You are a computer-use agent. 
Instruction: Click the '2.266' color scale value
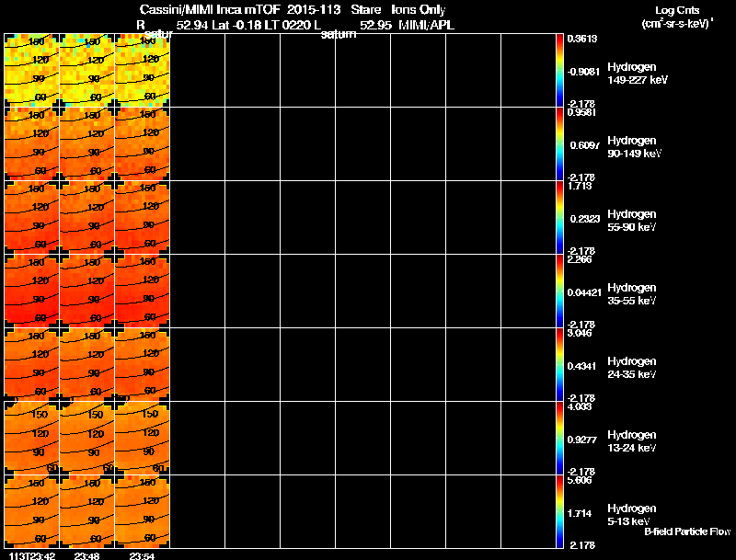coord(580,260)
